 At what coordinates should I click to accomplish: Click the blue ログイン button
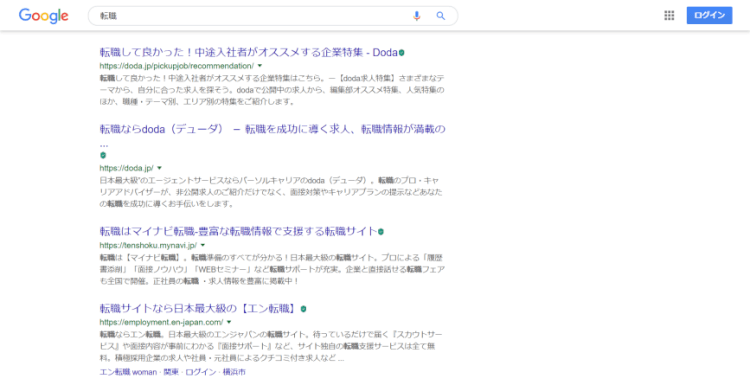click(709, 15)
